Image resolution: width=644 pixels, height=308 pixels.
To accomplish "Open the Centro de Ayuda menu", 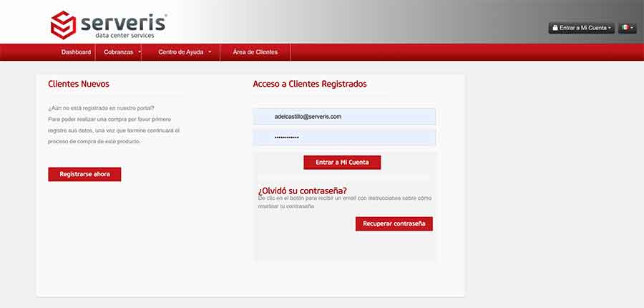I will (x=180, y=52).
